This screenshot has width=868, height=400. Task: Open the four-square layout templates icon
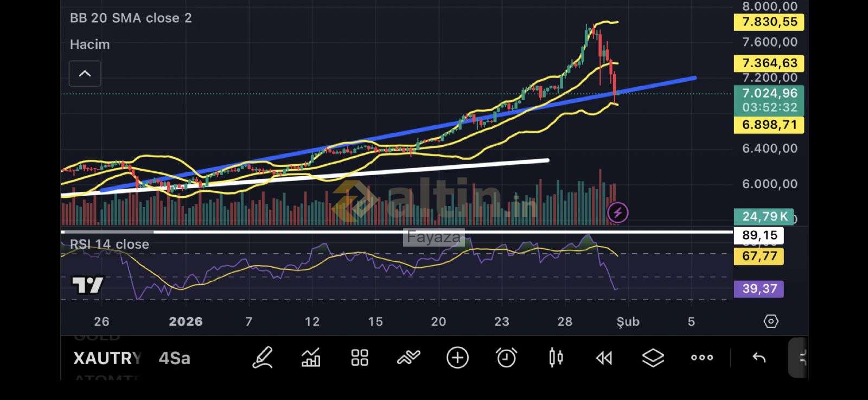(360, 358)
